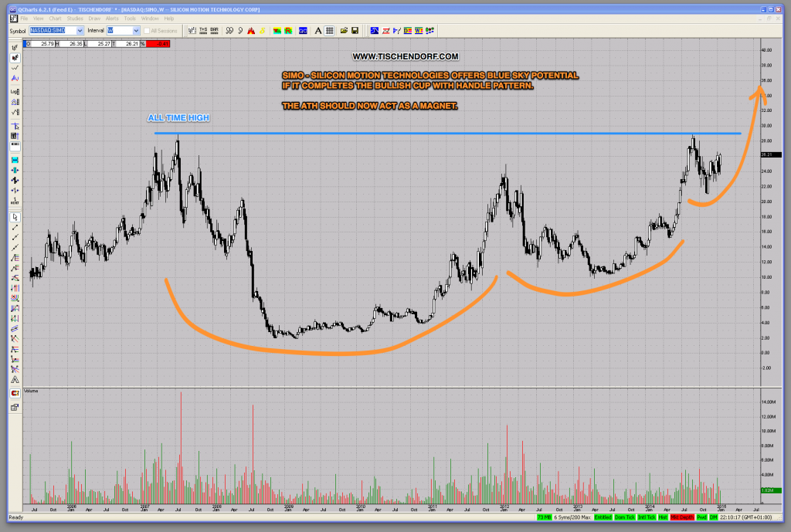
Task: Open the quote sheet grid icon
Action: tap(329, 31)
